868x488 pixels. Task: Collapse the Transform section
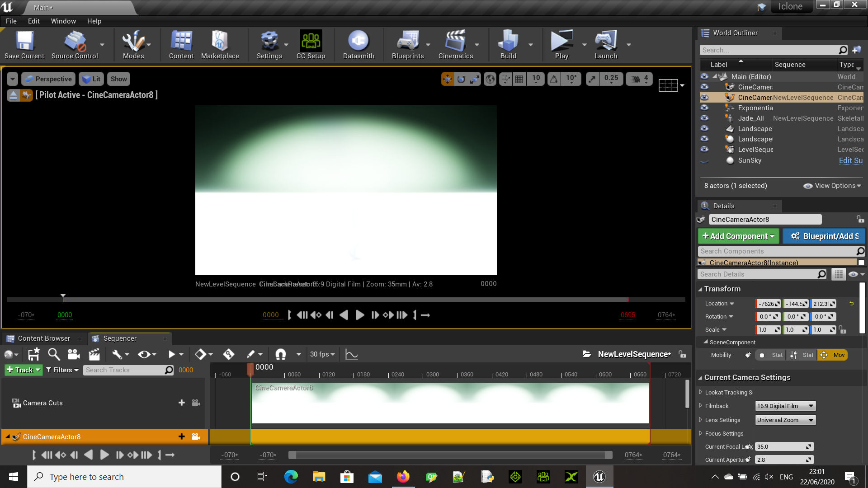pyautogui.click(x=701, y=289)
